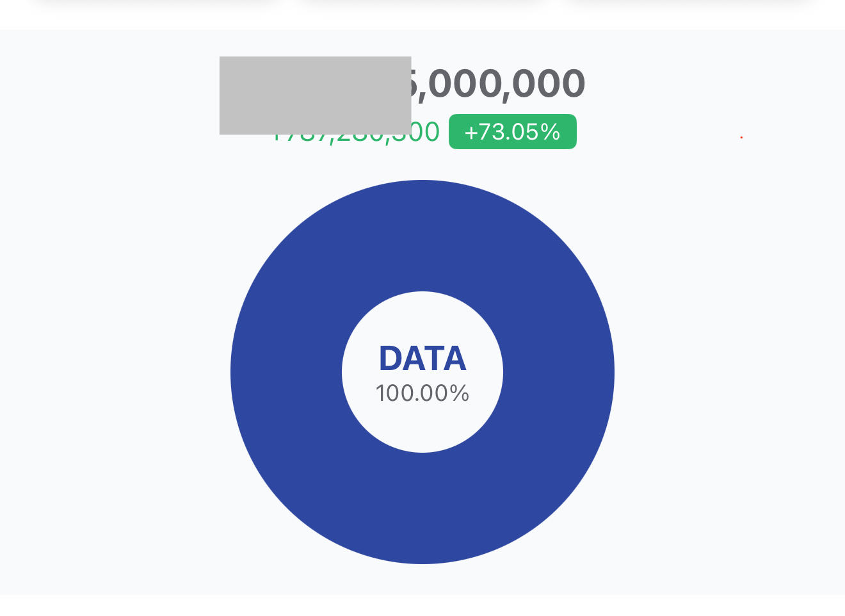
Task: Click the green +73.05% badge
Action: 512,131
